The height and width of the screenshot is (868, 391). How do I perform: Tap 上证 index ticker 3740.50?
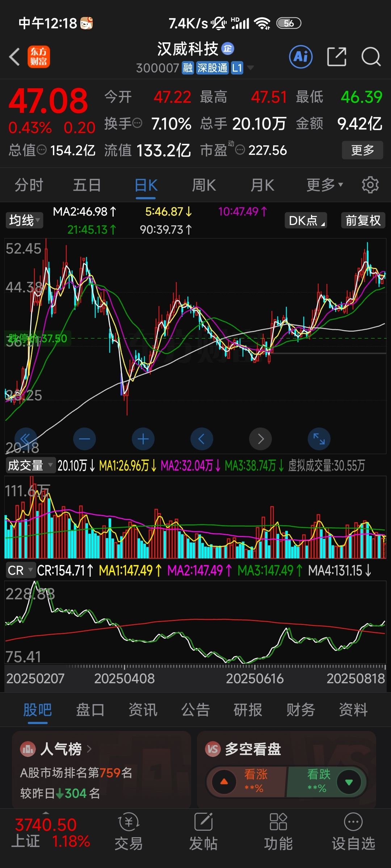[x=51, y=833]
